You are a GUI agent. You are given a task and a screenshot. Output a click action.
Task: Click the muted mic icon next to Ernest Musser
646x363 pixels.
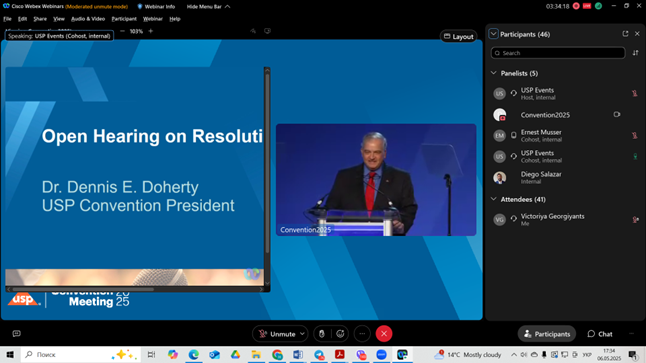pyautogui.click(x=635, y=136)
